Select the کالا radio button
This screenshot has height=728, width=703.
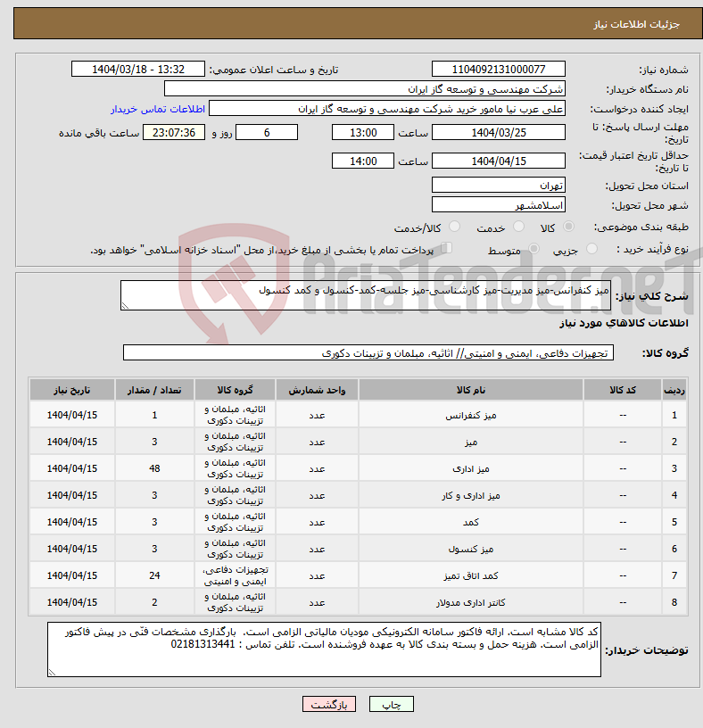coord(568,227)
